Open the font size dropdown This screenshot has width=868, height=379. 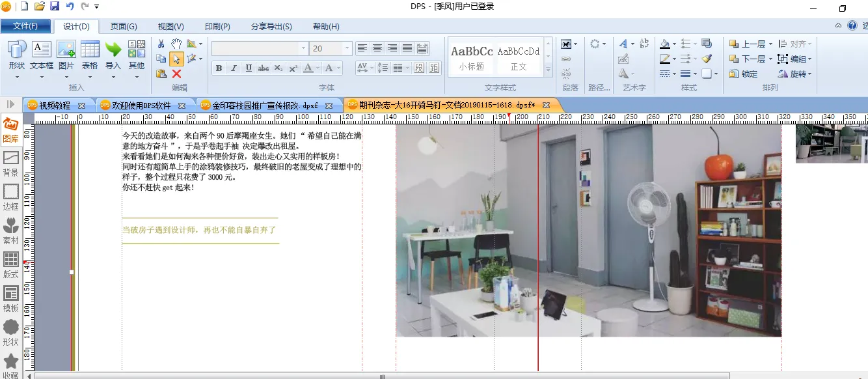pyautogui.click(x=347, y=49)
